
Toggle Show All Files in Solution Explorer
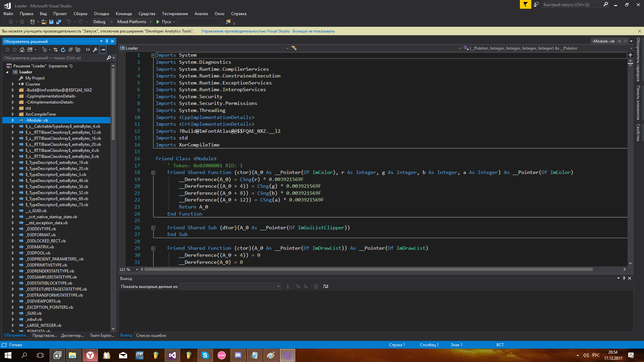point(78,50)
